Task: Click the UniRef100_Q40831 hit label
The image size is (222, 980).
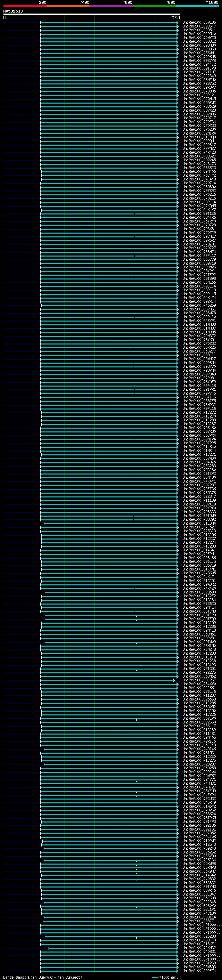Action: click(x=199, y=951)
